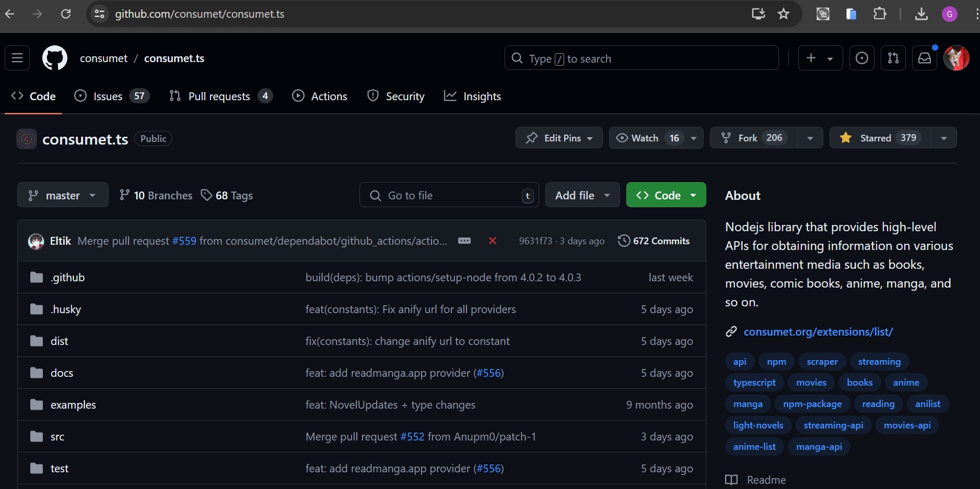
Task: Open the Pull requests tab
Action: [221, 97]
